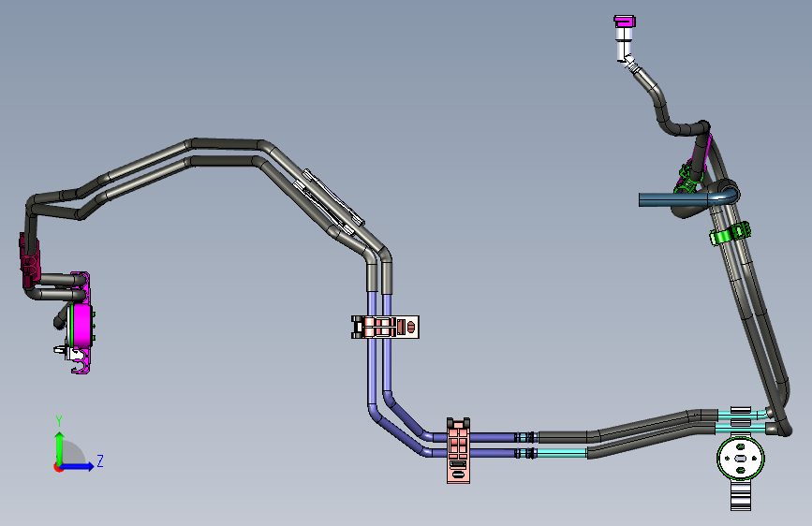
Task: Click the "Z" axis label text
Action: (100, 460)
